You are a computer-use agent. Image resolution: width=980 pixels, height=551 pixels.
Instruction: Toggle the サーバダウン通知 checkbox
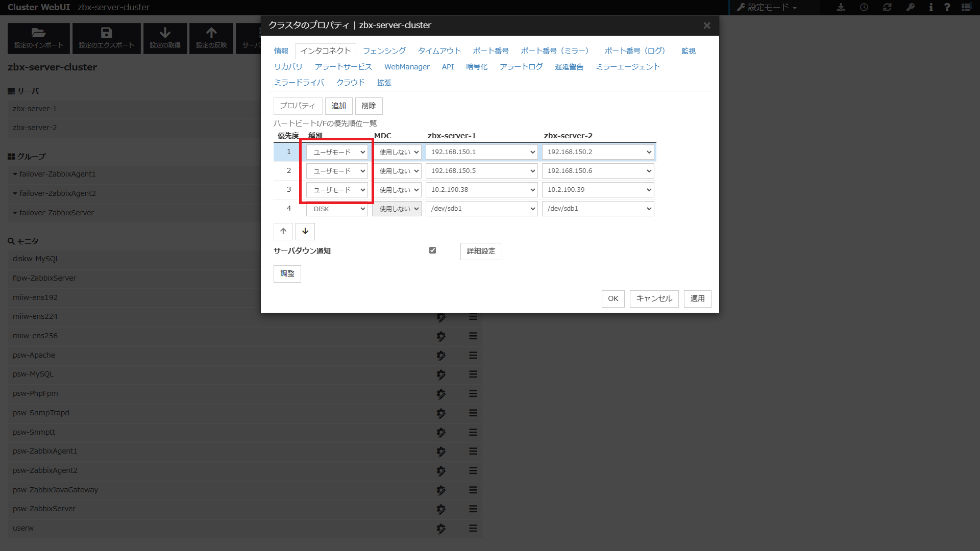coord(432,251)
